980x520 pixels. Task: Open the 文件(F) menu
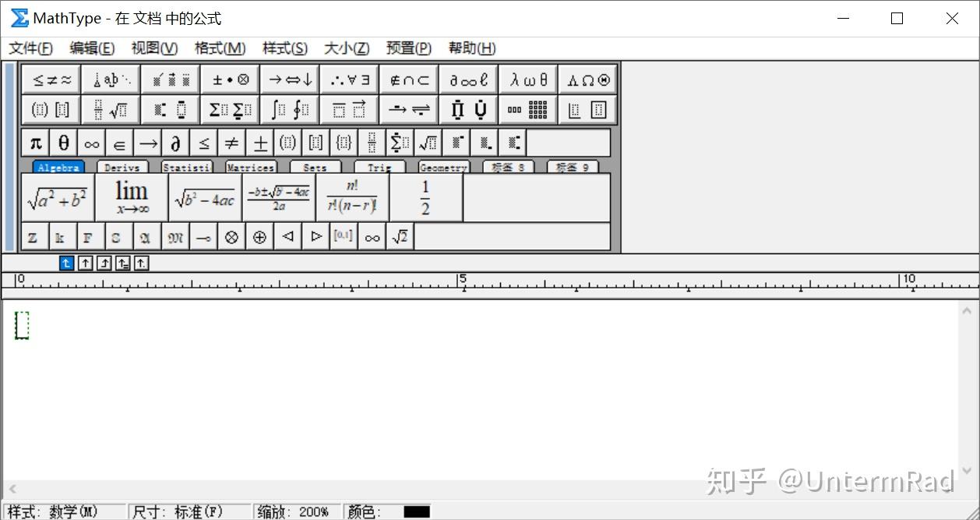tap(31, 48)
